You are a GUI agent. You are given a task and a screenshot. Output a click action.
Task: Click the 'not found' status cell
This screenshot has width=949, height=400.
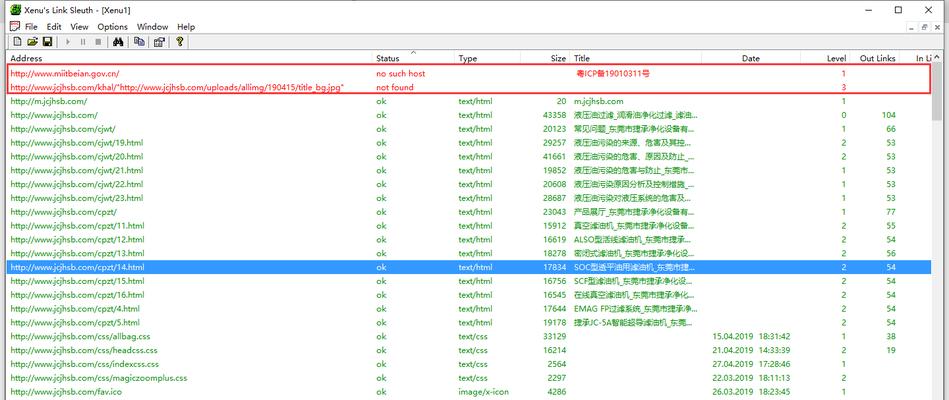(x=395, y=87)
